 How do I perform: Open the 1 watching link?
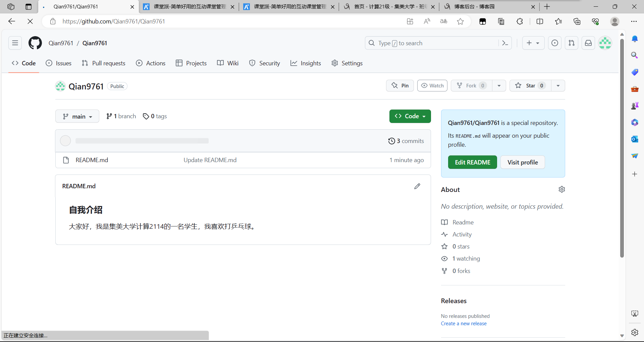point(466,259)
